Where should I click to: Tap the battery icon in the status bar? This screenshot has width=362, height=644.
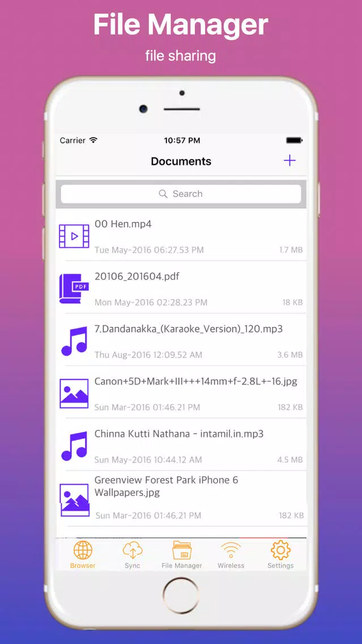pos(294,141)
